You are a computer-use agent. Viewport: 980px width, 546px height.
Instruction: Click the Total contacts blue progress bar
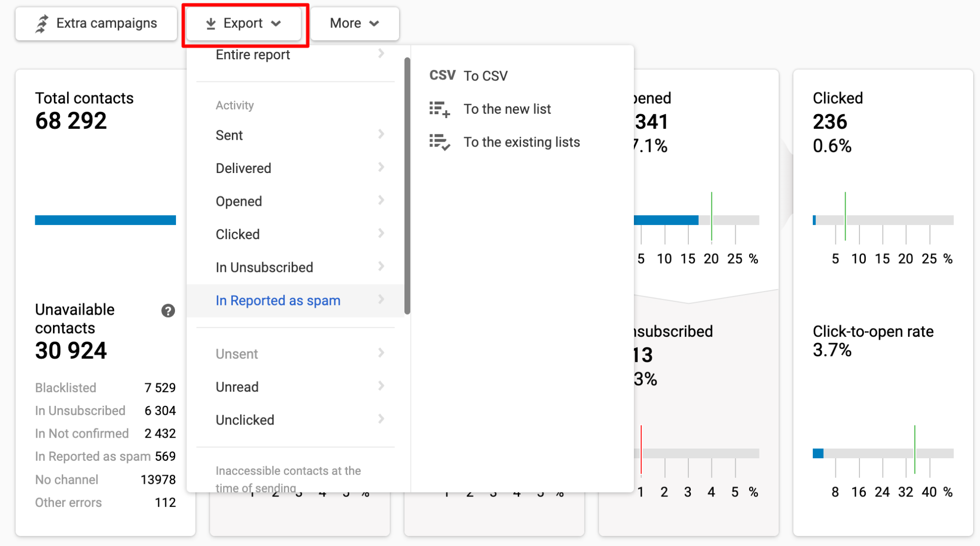coord(105,220)
